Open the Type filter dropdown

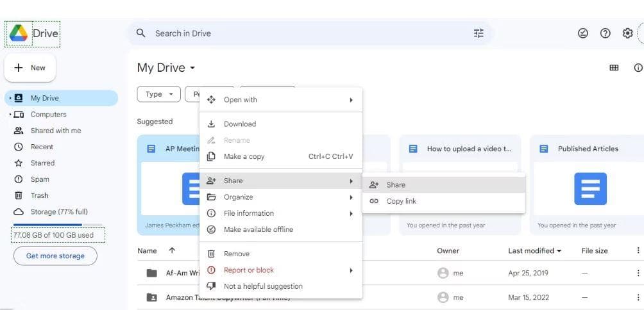[x=158, y=94]
